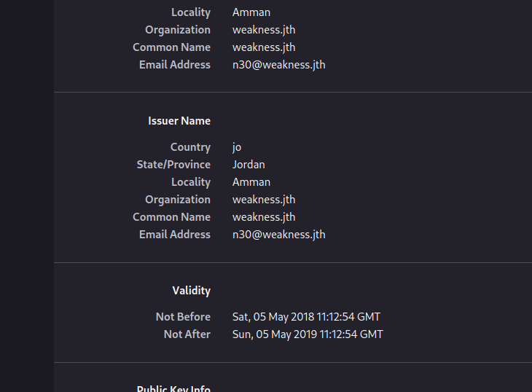Click the Organization value under Issuer Name
The height and width of the screenshot is (392, 532).
pos(264,200)
